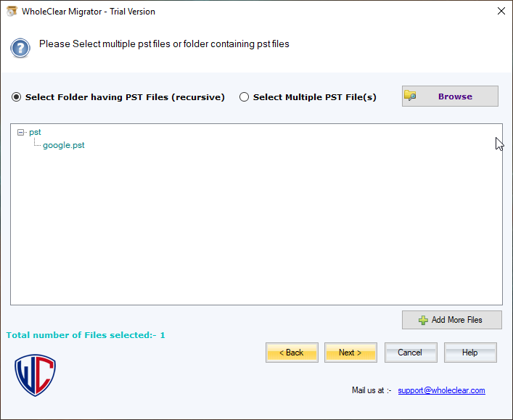Viewport: 513px width, 420px height.
Task: Click the WC shield logo
Action: tap(35, 375)
